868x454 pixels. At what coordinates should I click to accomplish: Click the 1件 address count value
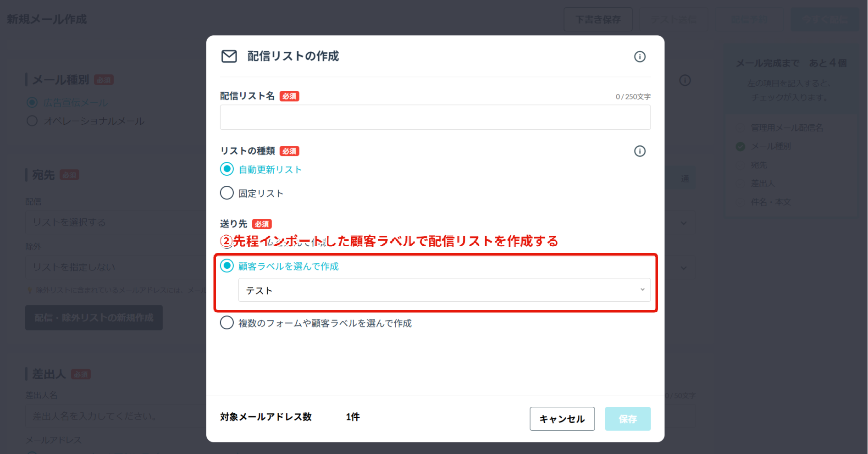[353, 417]
